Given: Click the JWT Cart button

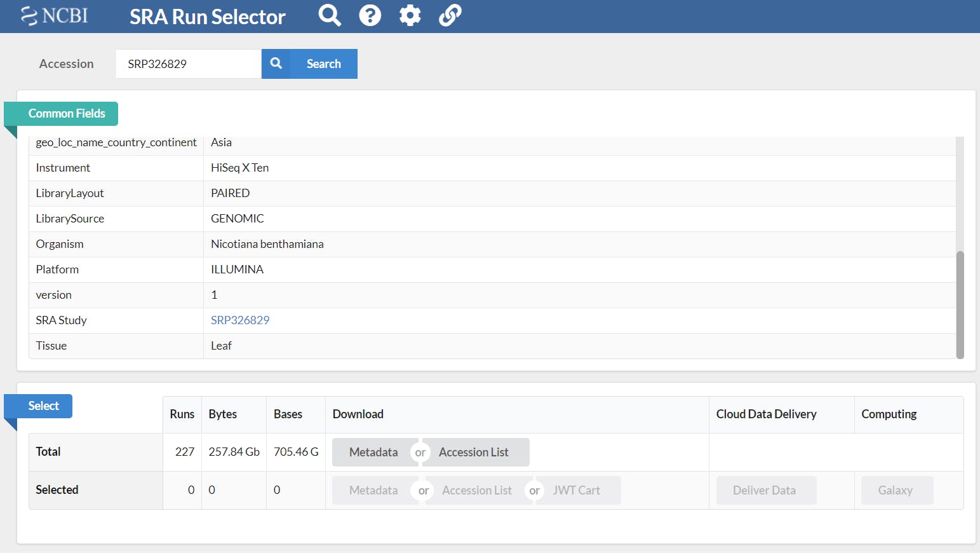Looking at the screenshot, I should pos(576,490).
